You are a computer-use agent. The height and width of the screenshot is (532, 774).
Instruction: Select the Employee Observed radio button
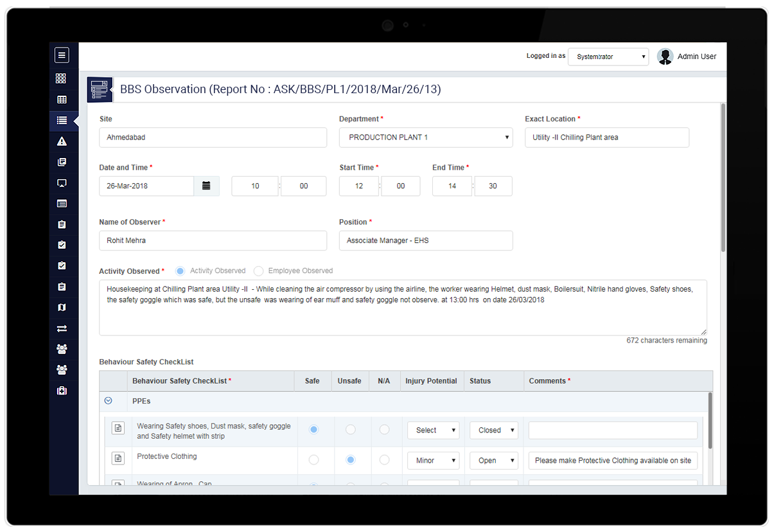(x=259, y=271)
